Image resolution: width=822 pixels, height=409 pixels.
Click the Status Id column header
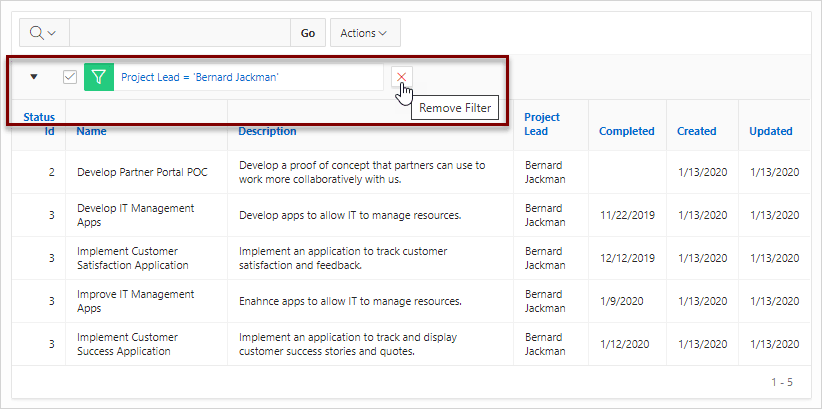(39, 124)
